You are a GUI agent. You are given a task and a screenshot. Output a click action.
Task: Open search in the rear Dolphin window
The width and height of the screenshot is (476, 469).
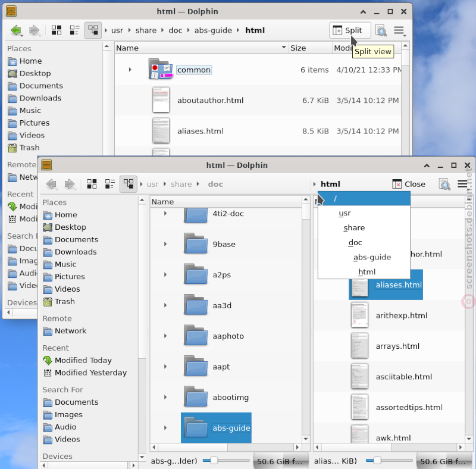click(381, 30)
